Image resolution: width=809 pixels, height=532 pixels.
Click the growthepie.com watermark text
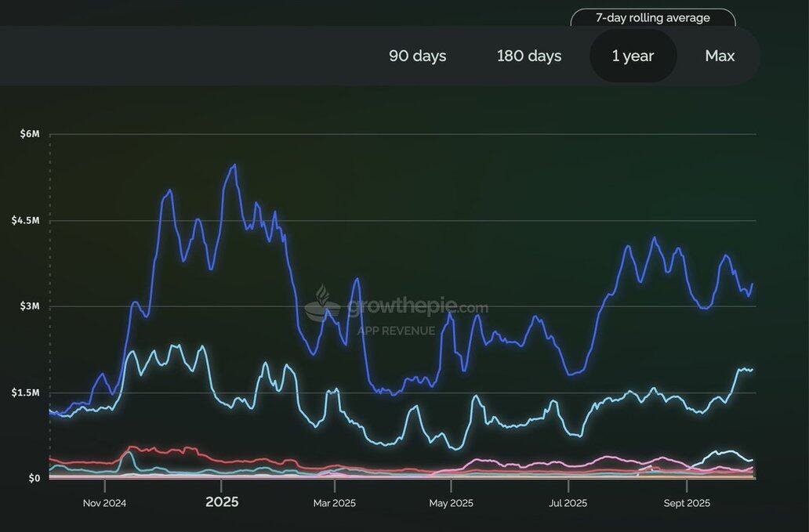click(x=416, y=307)
